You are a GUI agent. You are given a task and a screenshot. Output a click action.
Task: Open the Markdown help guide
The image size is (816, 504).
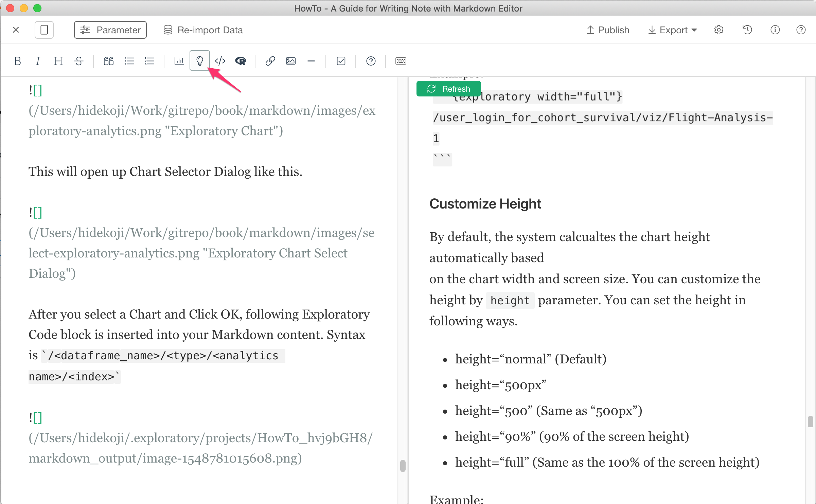(x=371, y=61)
